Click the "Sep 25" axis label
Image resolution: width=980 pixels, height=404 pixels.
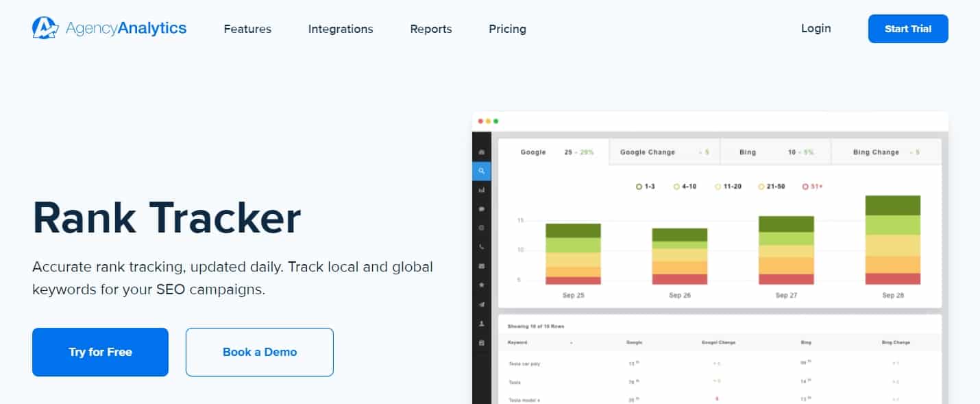(573, 295)
